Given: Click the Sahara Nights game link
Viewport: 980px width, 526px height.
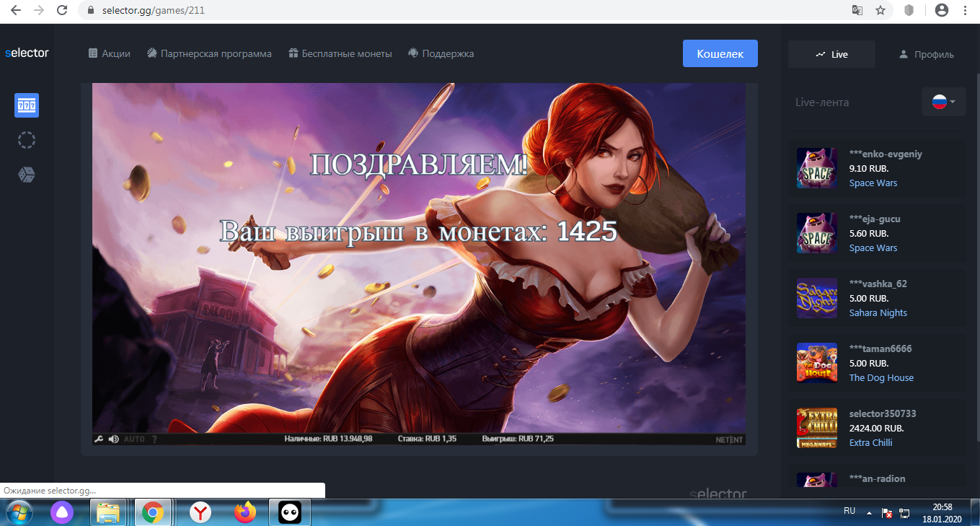Looking at the screenshot, I should click(878, 312).
